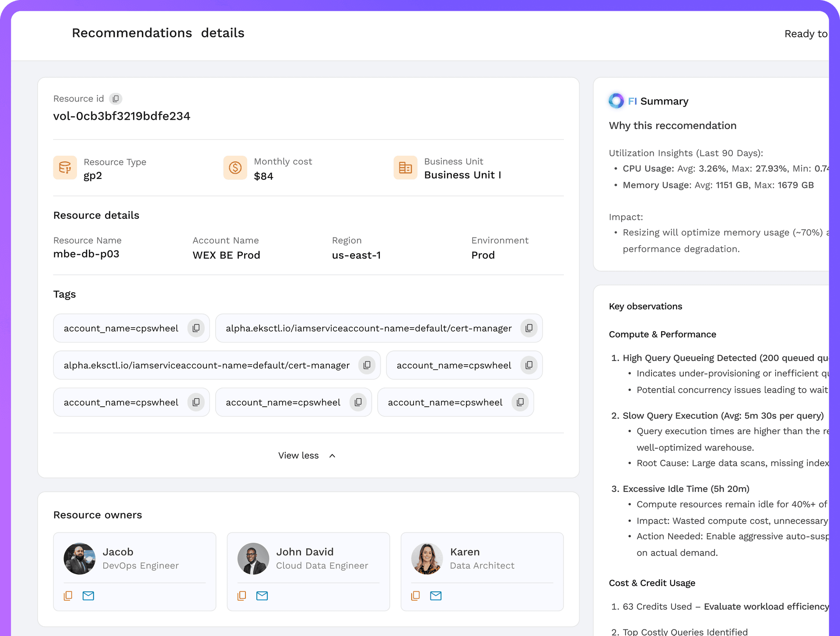This screenshot has width=840, height=636.
Task: Click the FI Summary logo icon
Action: 616,101
